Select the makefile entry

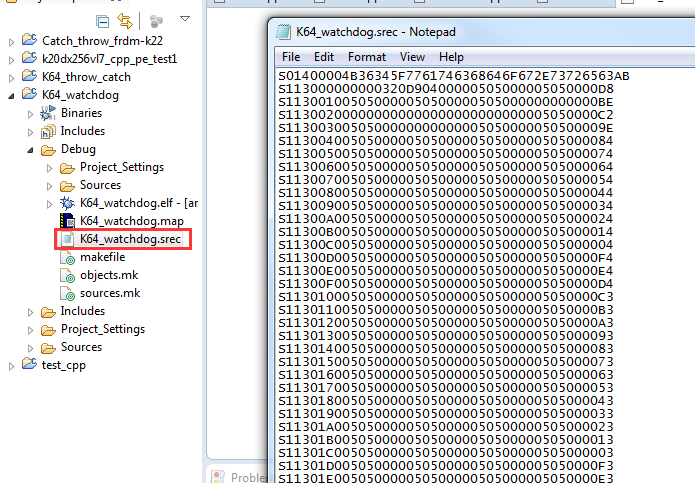point(102,257)
